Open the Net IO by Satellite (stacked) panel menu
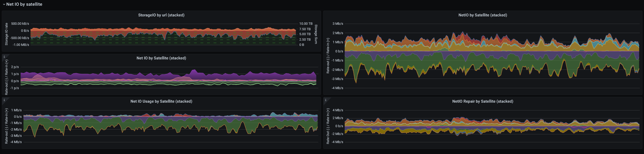644x154 pixels. click(161, 58)
